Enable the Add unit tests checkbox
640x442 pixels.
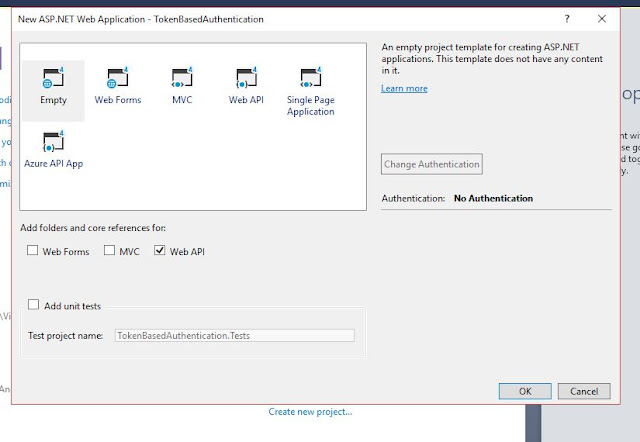33,304
